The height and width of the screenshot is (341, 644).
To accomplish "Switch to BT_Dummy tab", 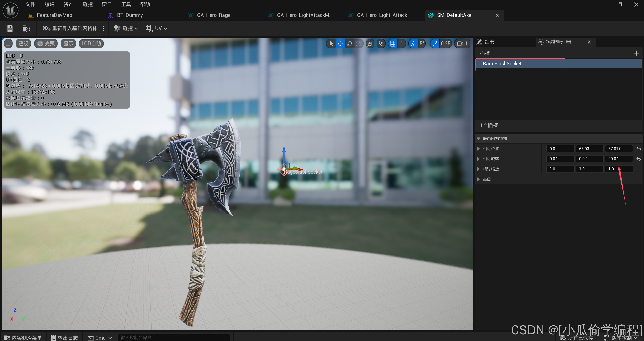I will coord(130,15).
